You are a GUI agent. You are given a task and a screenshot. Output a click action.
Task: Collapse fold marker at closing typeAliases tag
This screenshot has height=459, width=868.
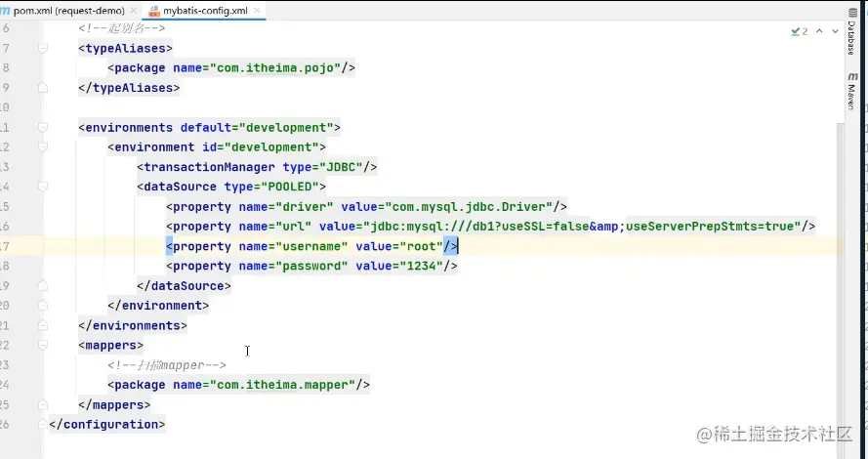43,88
